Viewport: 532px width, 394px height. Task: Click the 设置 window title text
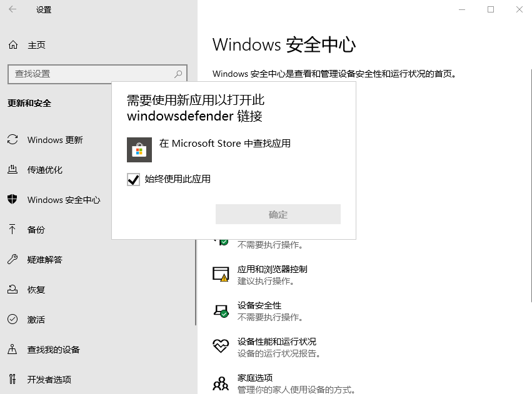coord(44,10)
